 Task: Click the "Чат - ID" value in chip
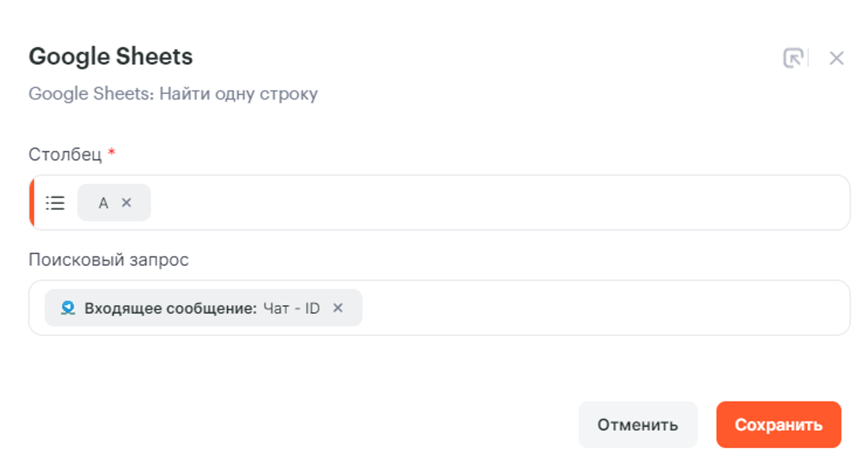pyautogui.click(x=291, y=308)
